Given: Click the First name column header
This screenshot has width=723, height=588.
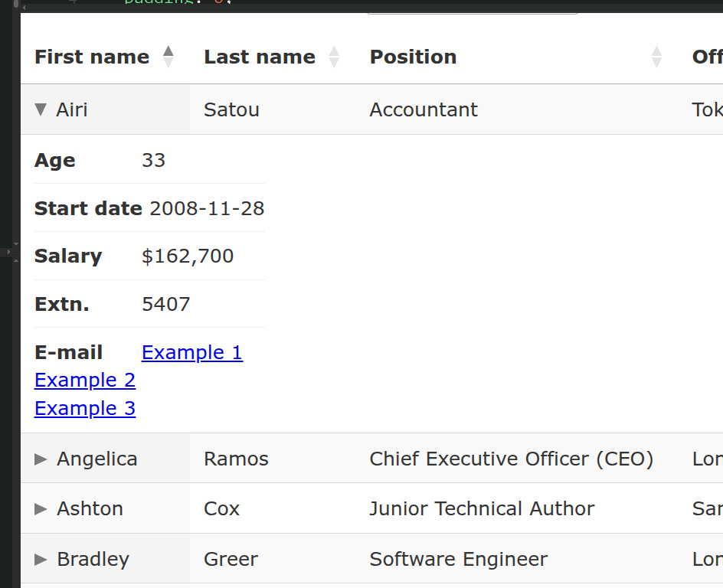Looking at the screenshot, I should coord(105,57).
